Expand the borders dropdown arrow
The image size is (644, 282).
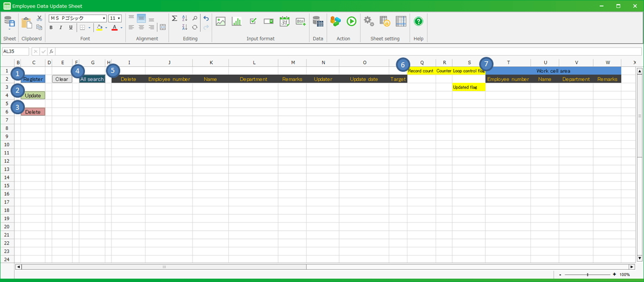[x=89, y=28]
